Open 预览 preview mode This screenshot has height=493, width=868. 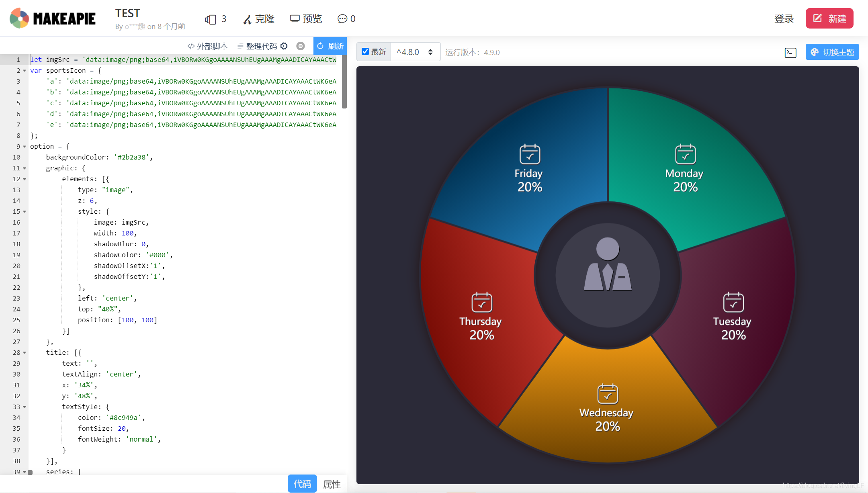click(x=306, y=19)
